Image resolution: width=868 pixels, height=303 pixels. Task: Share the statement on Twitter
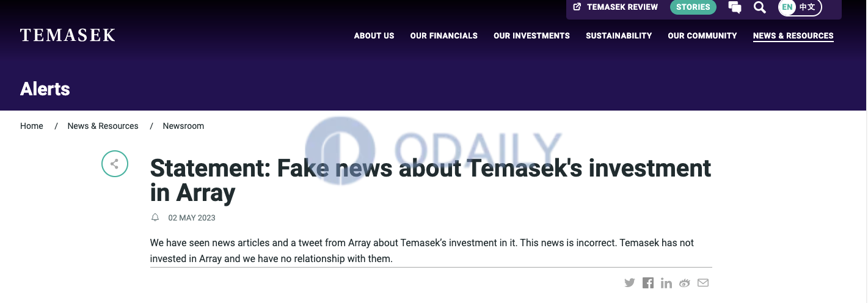pos(630,283)
